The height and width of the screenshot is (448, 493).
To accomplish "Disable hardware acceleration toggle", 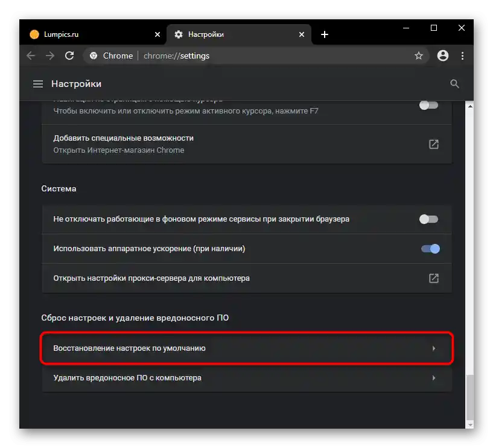I will coord(430,249).
